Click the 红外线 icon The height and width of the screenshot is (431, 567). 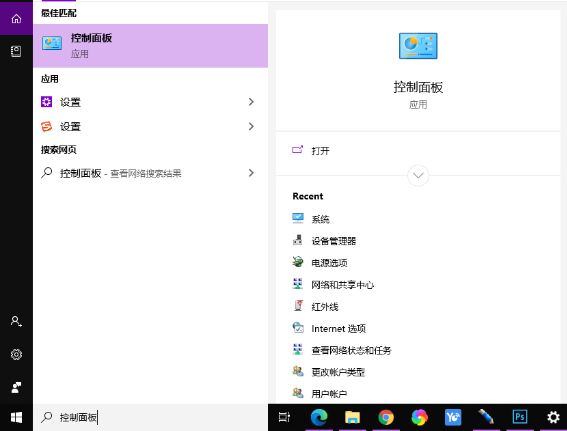tap(298, 306)
